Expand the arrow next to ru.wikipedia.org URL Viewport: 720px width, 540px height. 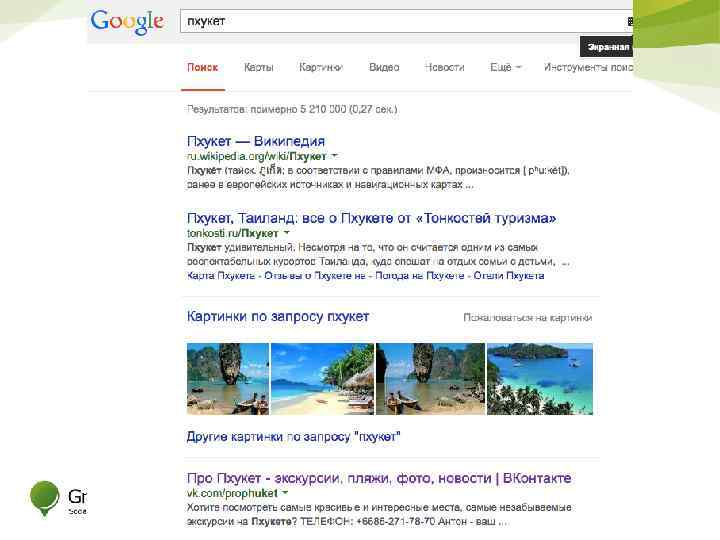[x=335, y=156]
